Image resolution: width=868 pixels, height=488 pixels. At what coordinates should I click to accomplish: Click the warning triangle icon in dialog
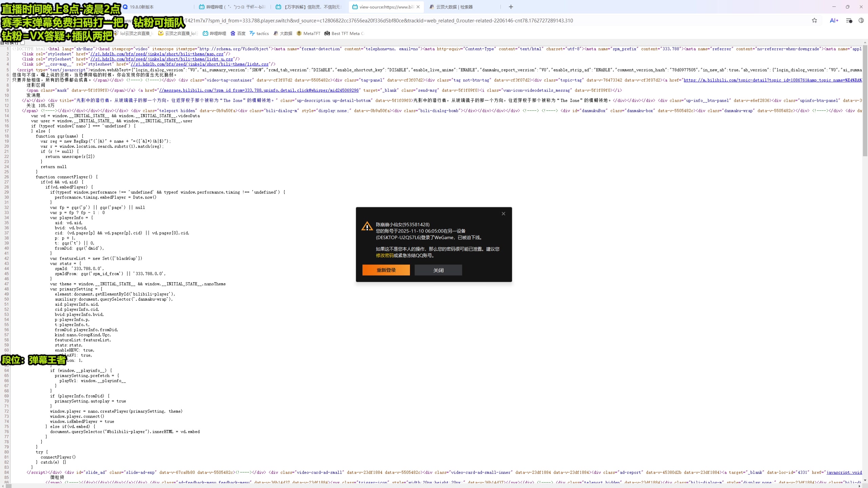(367, 226)
